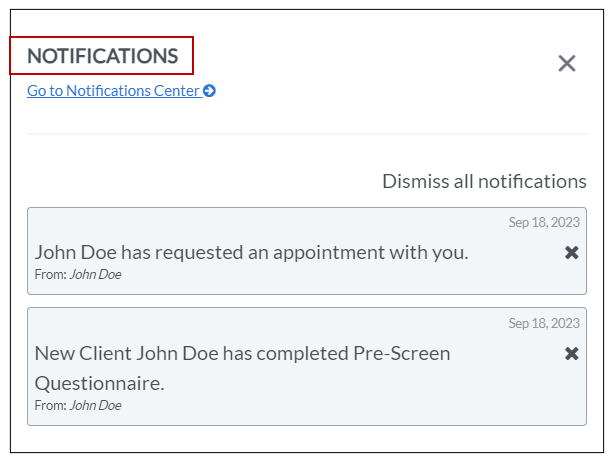The height and width of the screenshot is (463, 612).
Task: Click the divider line below the Notifications Center link
Action: click(306, 134)
